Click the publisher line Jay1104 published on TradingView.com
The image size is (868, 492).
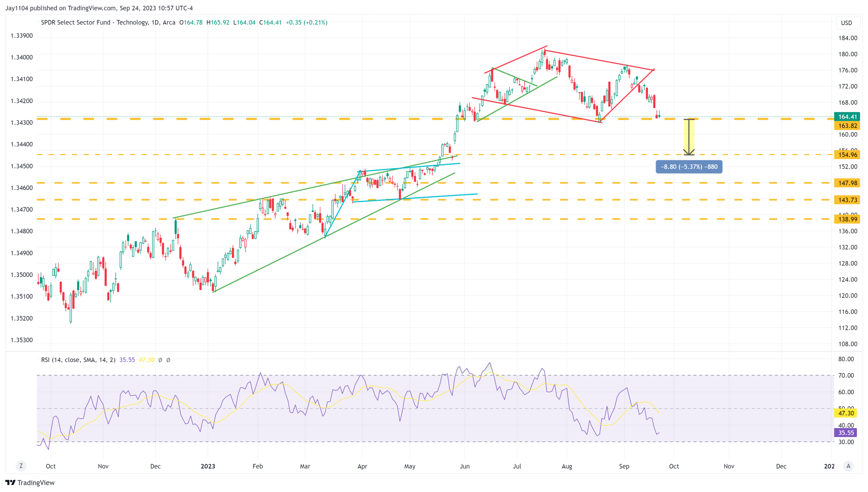(99, 8)
